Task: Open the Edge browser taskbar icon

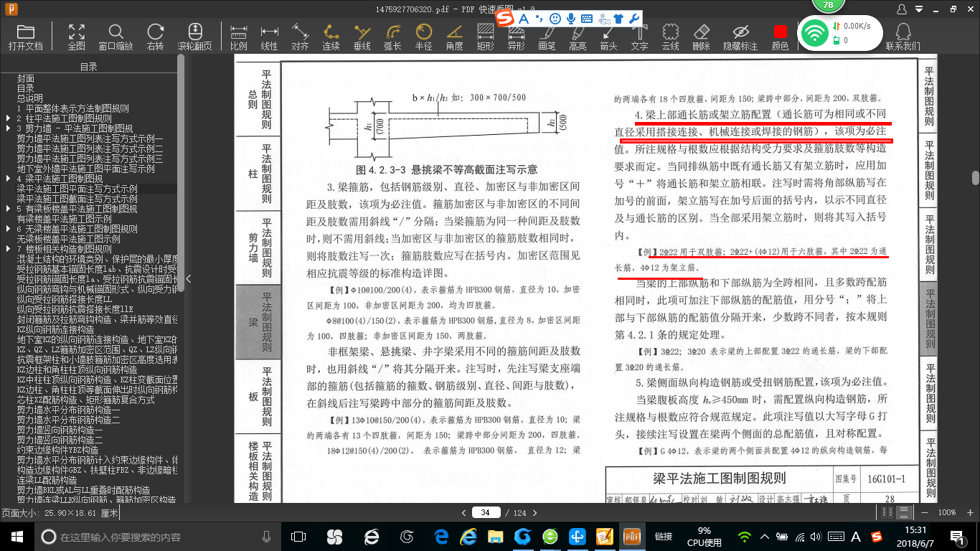Action: (440, 536)
